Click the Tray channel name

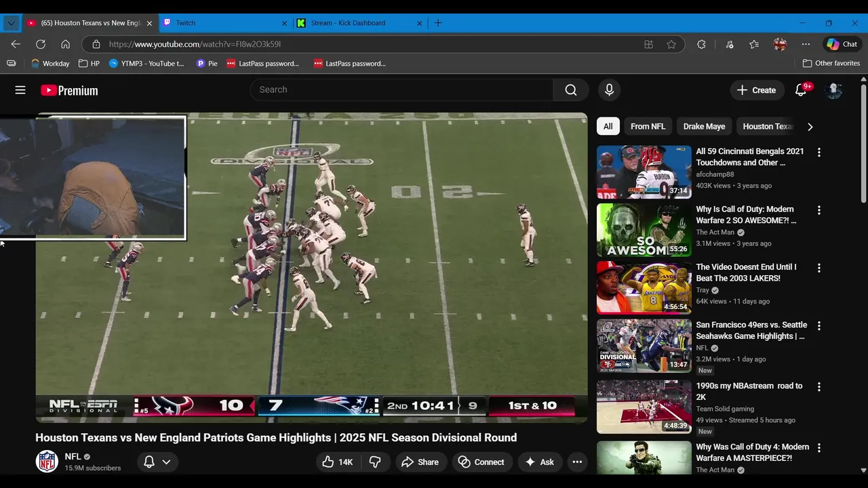tap(702, 290)
